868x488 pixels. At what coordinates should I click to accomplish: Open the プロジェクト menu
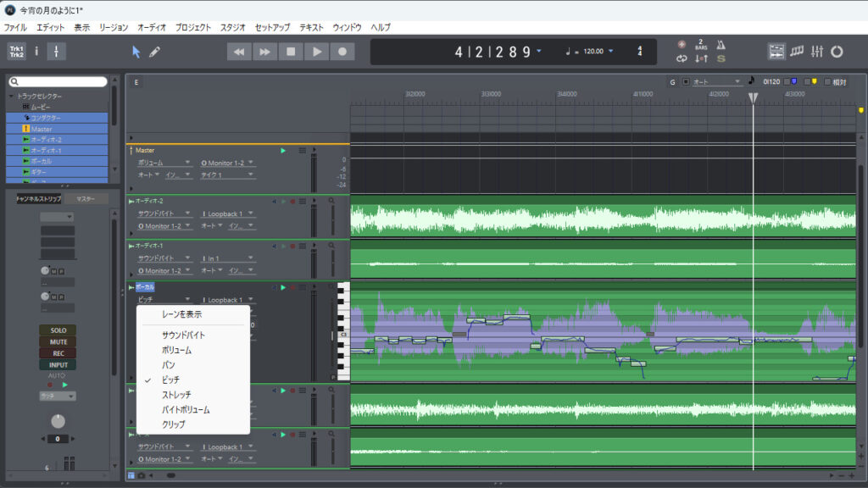click(193, 27)
